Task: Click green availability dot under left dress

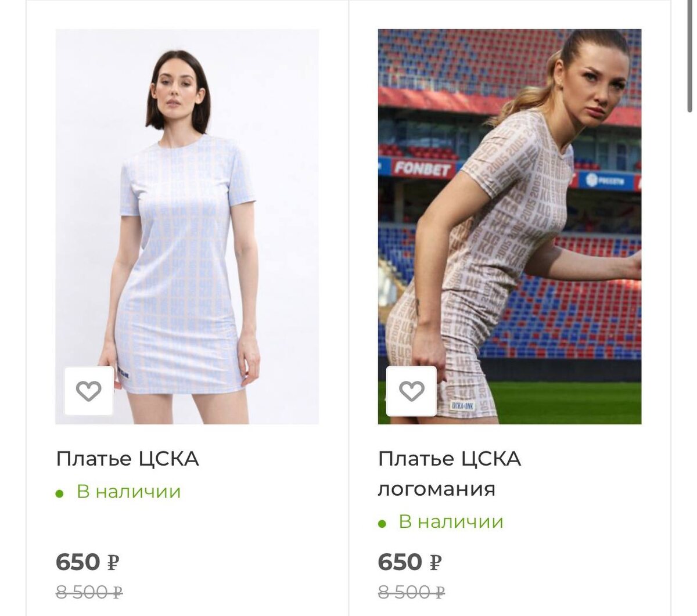Action: point(59,493)
